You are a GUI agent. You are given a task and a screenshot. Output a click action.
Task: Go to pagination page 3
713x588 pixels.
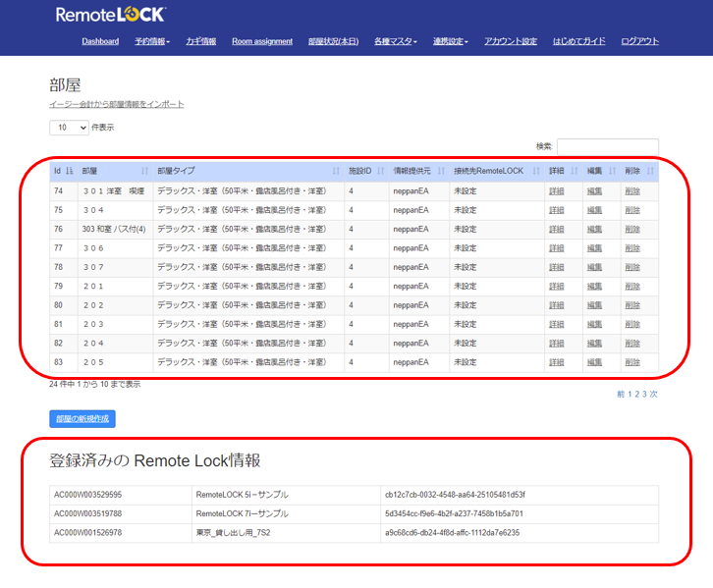[644, 394]
